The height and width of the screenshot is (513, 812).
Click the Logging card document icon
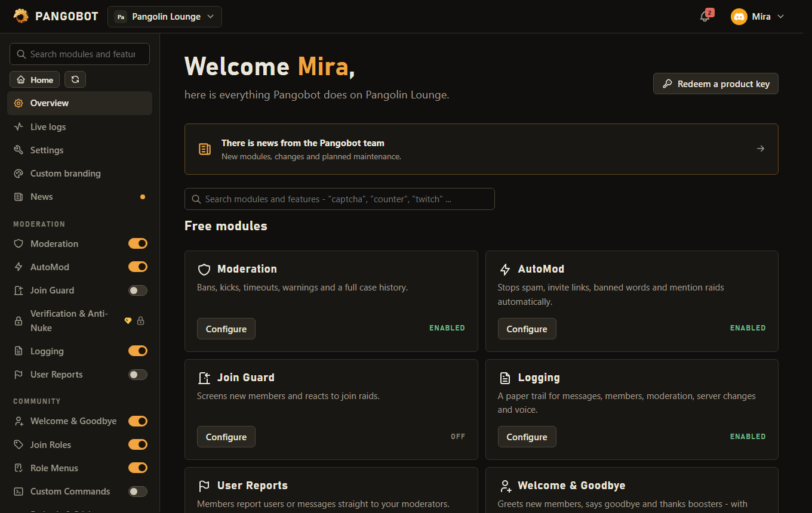tap(505, 378)
